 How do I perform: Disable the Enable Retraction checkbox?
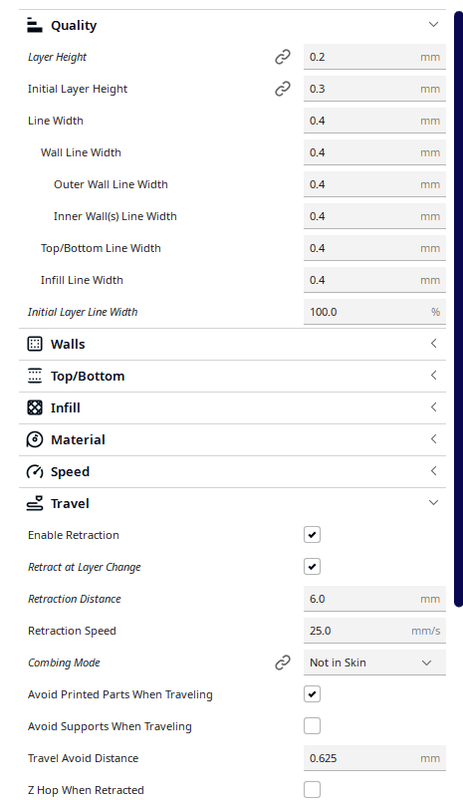312,535
